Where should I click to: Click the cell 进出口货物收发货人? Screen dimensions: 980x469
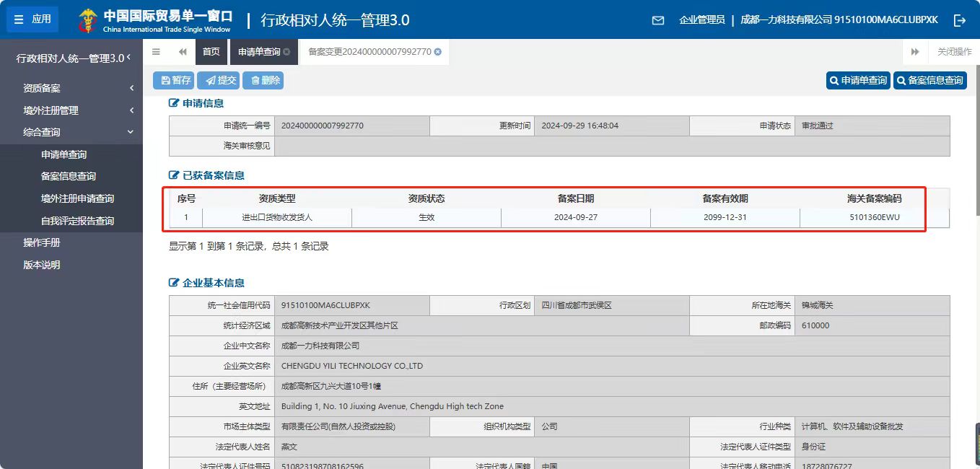277,217
